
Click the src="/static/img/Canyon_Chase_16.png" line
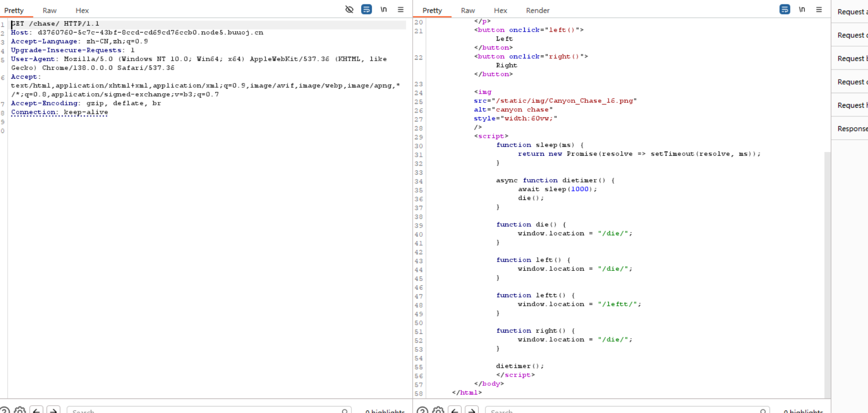(x=555, y=100)
